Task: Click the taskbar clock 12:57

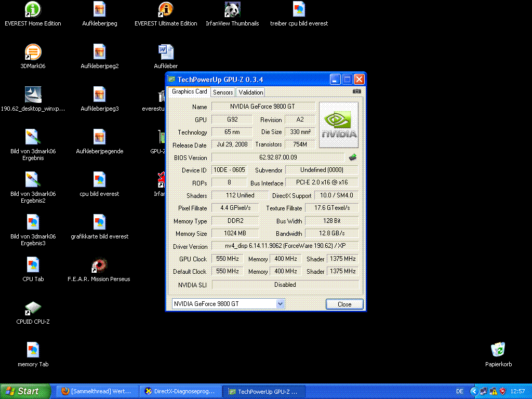Action: [x=517, y=392]
